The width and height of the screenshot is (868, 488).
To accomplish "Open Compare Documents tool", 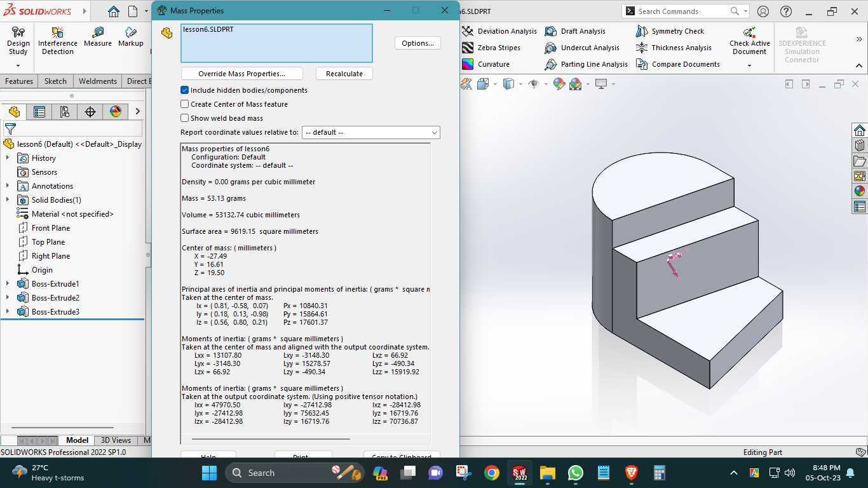I will [x=677, y=64].
